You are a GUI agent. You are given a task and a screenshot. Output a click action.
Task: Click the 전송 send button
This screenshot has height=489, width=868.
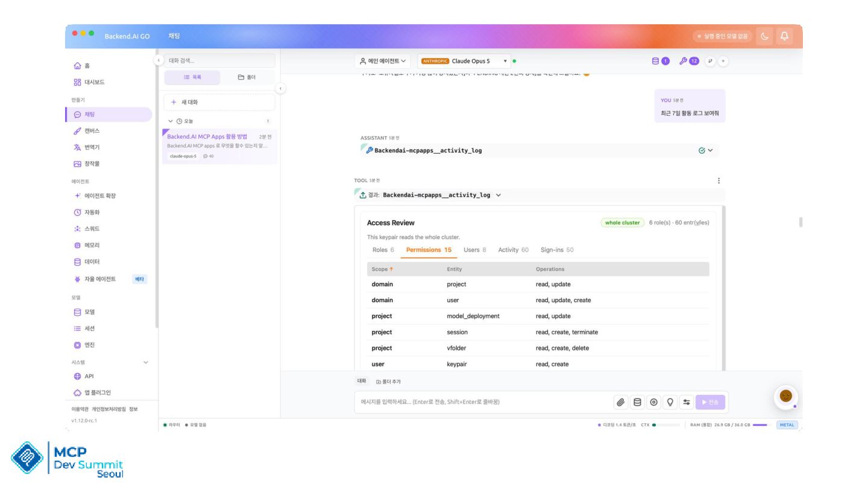pos(710,402)
